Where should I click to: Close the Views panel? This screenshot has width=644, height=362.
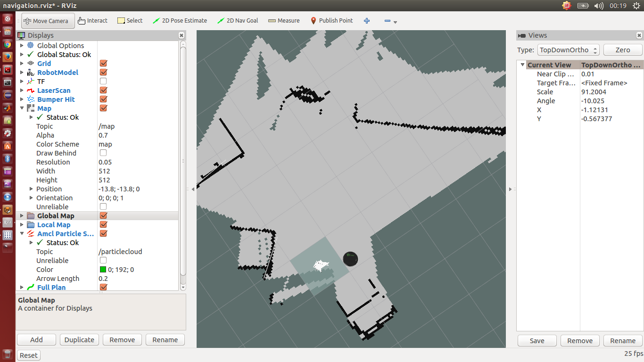(639, 35)
